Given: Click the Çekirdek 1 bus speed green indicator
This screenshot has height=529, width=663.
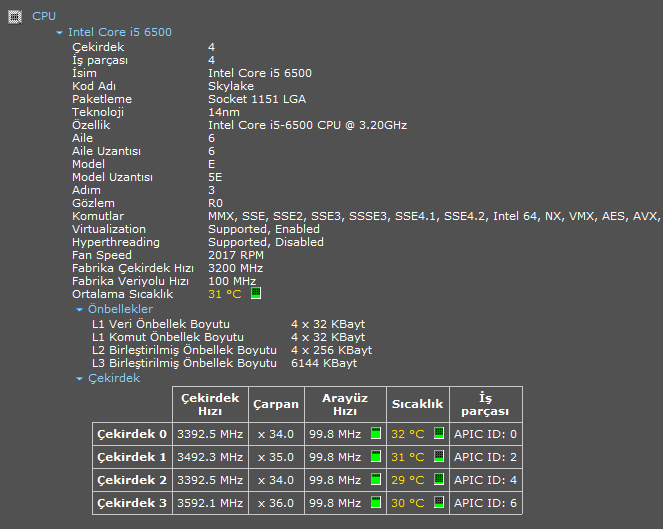Looking at the screenshot, I should (376, 457).
